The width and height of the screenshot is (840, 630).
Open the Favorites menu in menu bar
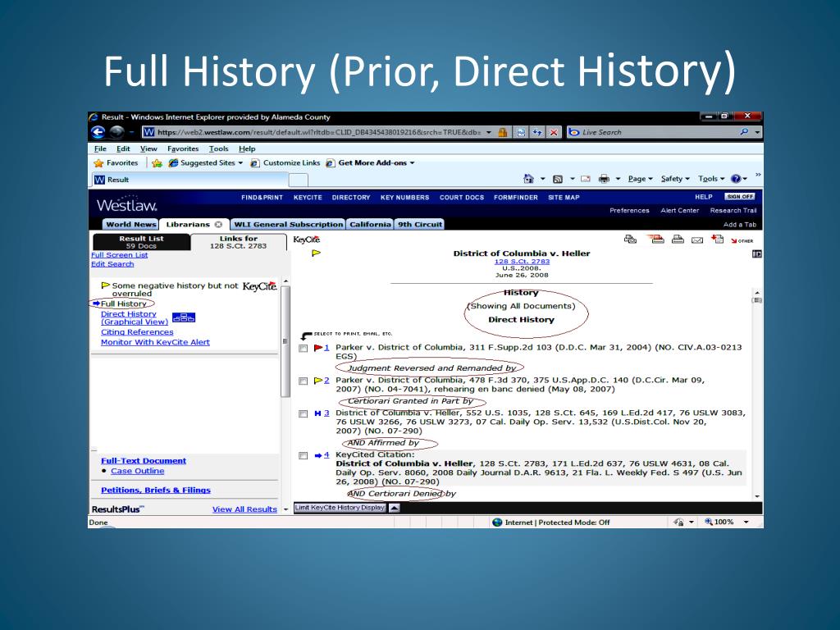click(x=183, y=149)
